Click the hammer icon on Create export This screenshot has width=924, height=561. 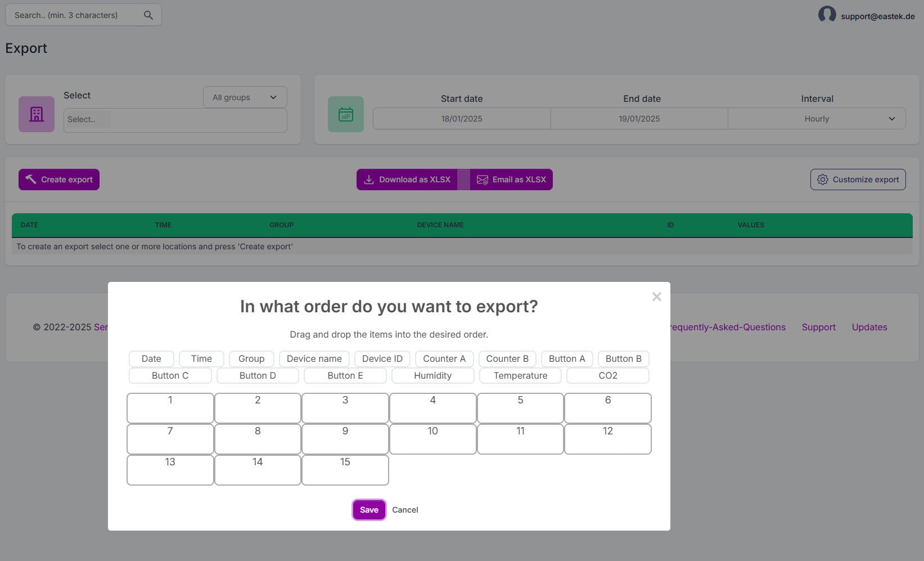click(31, 179)
